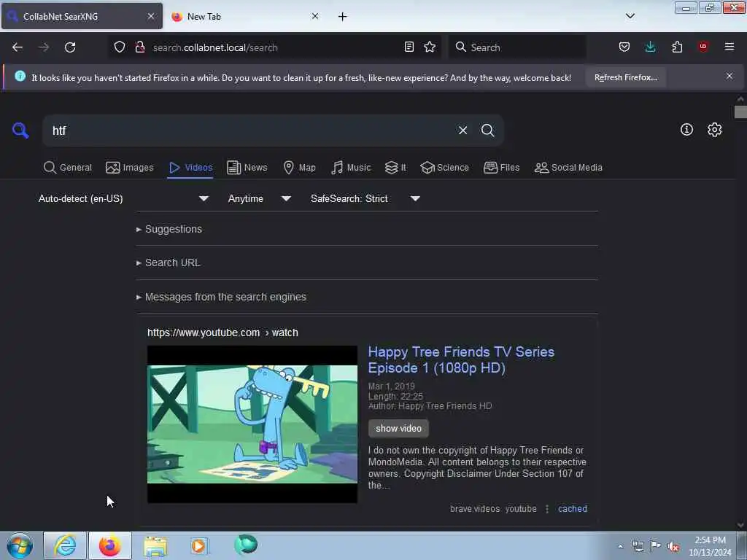Click the Refresh Firefox... button
The height and width of the screenshot is (560, 747).
tap(625, 77)
